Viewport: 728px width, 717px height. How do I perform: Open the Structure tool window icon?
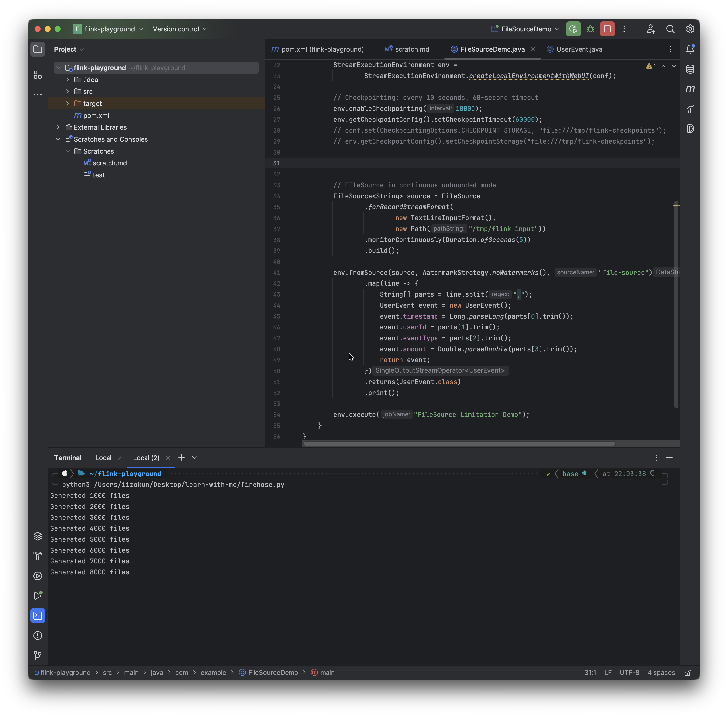[38, 75]
